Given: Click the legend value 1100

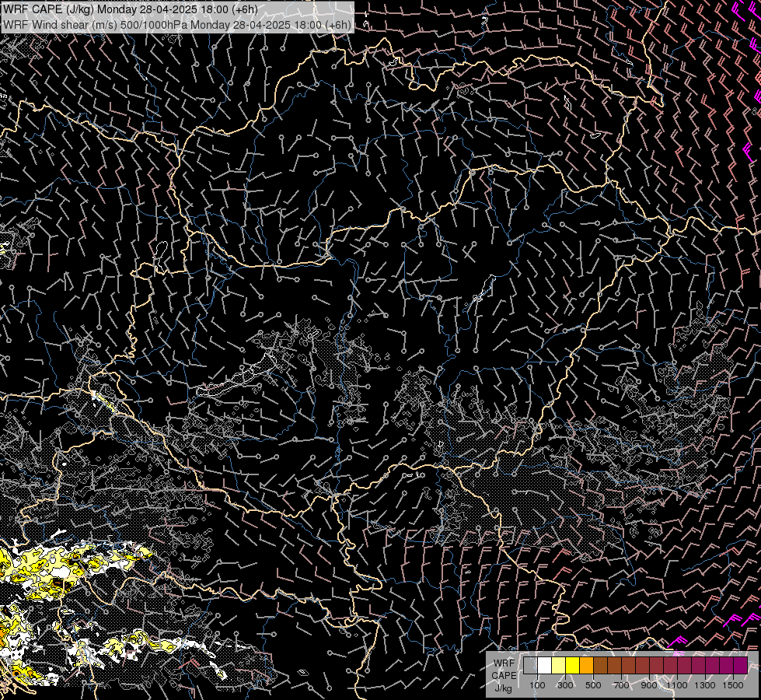Looking at the screenshot, I should [677, 685].
